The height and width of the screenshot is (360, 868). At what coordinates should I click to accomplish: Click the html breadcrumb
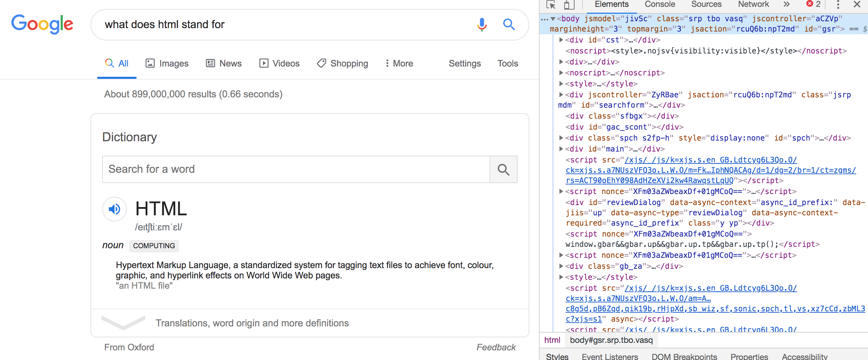tap(552, 340)
